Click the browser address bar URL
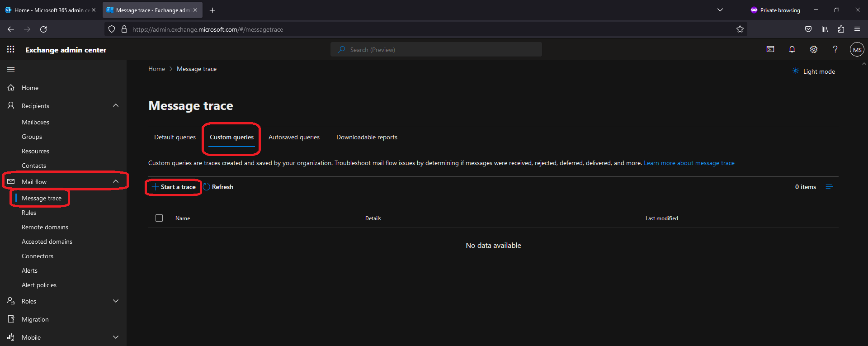 tap(208, 29)
